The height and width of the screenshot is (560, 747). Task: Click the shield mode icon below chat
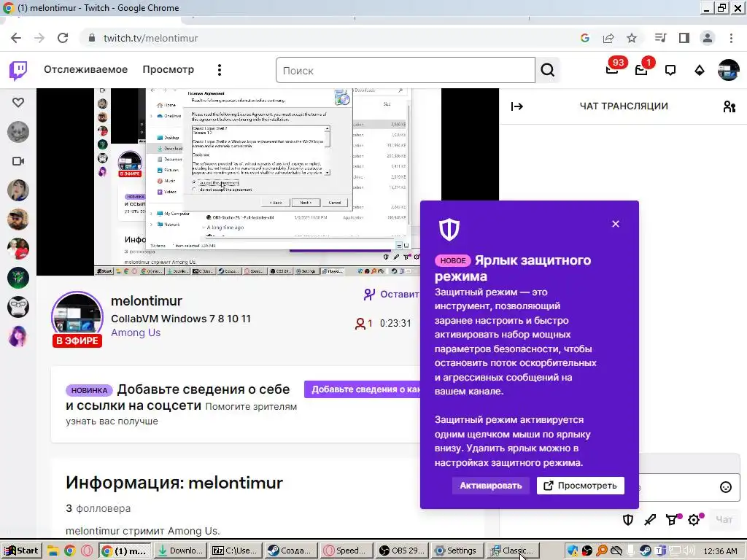(x=628, y=519)
